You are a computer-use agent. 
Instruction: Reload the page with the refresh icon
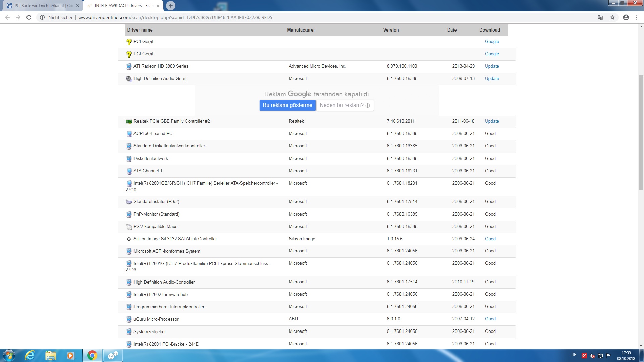pyautogui.click(x=29, y=17)
